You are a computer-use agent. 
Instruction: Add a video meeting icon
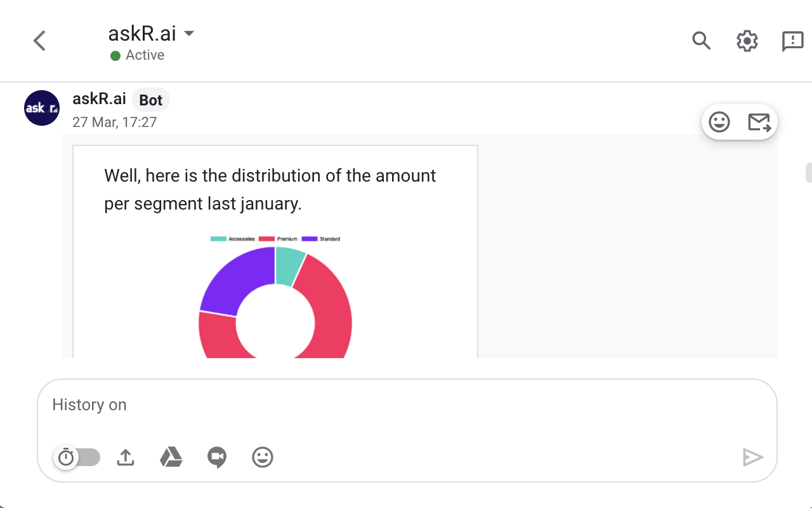tap(217, 457)
